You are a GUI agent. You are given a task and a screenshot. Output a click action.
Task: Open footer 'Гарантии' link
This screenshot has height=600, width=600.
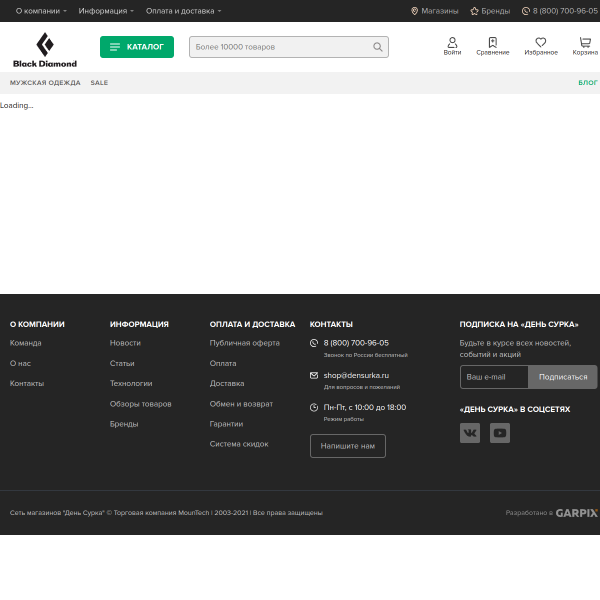pyautogui.click(x=226, y=424)
